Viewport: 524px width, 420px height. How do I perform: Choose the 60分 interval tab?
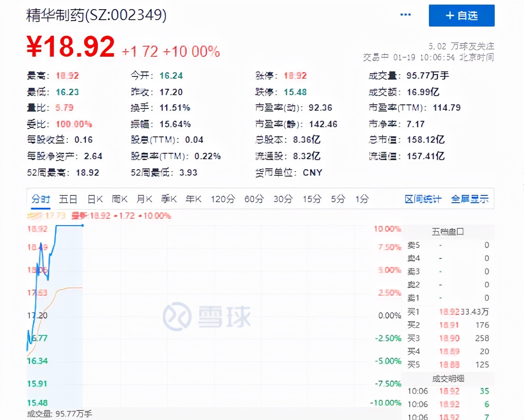pyautogui.click(x=254, y=199)
